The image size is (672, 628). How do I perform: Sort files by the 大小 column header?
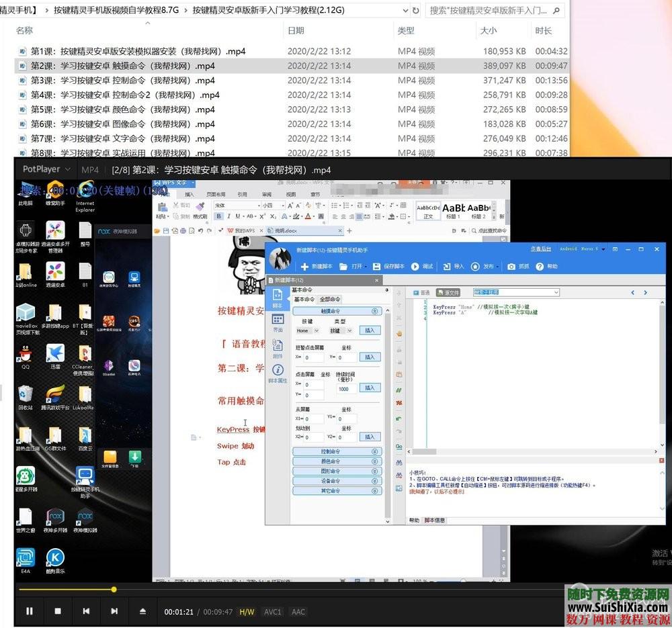[x=489, y=31]
